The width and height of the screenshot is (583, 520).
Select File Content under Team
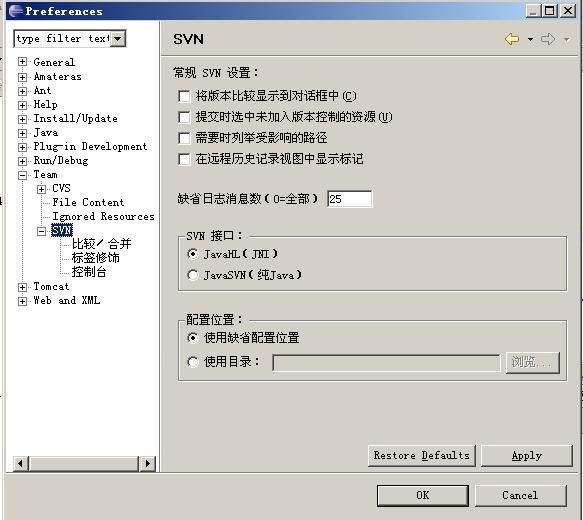pos(88,202)
